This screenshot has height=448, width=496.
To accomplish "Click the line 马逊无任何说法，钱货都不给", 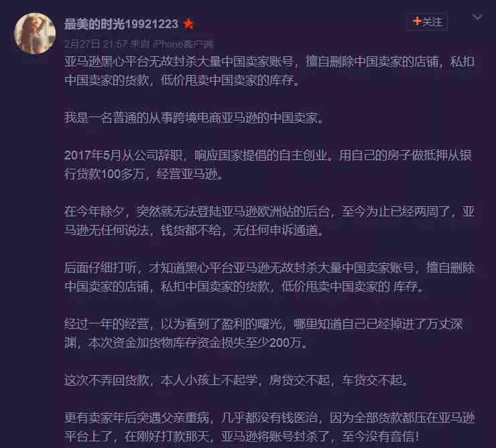I will point(194,230).
